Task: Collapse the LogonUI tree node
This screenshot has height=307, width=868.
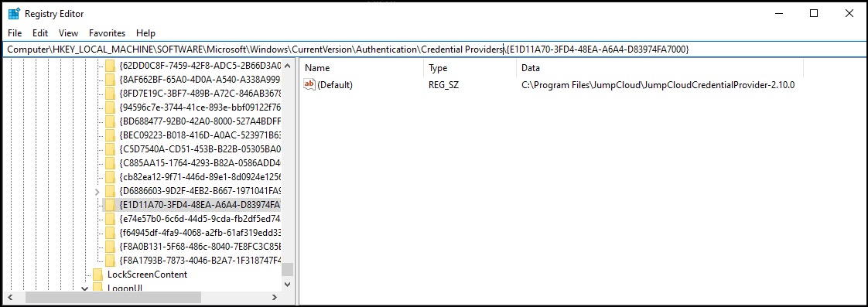Action: [x=84, y=288]
